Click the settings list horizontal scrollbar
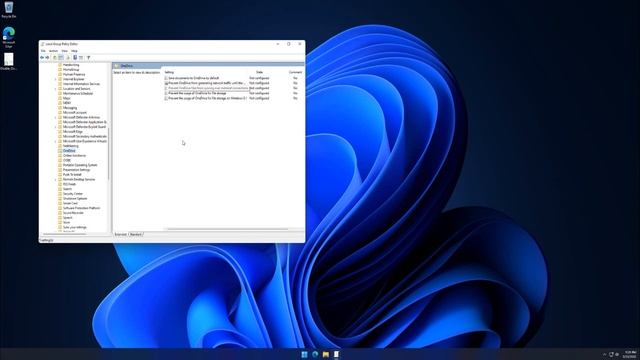 (228, 229)
